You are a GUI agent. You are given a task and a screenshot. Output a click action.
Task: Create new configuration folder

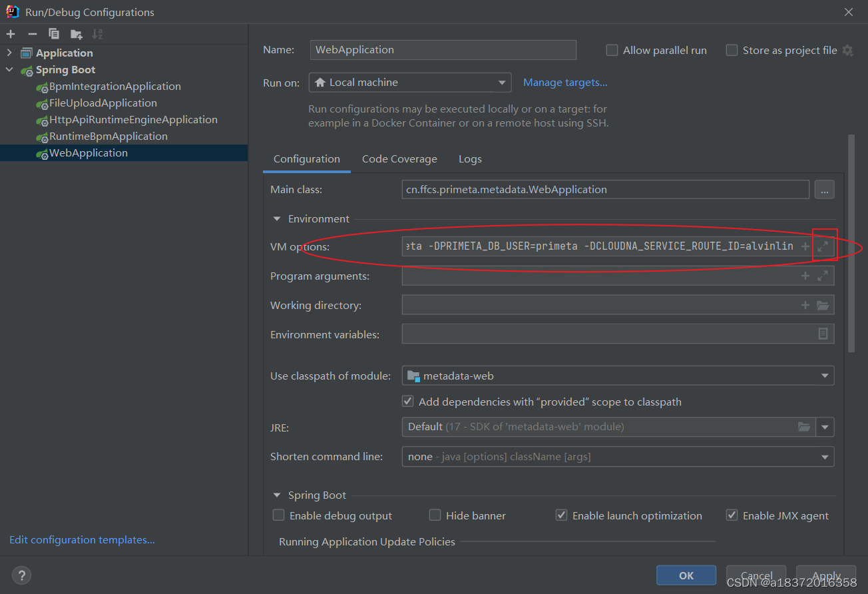[77, 34]
